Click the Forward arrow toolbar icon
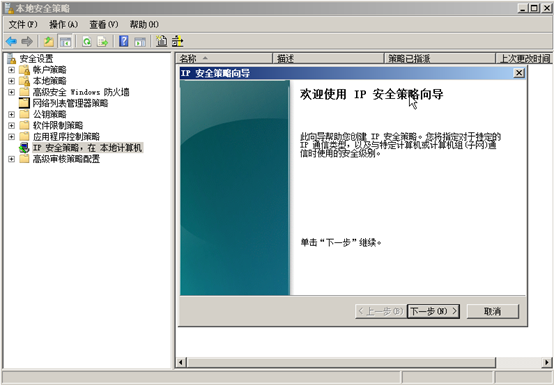The width and height of the screenshot is (554, 385). 27,41
